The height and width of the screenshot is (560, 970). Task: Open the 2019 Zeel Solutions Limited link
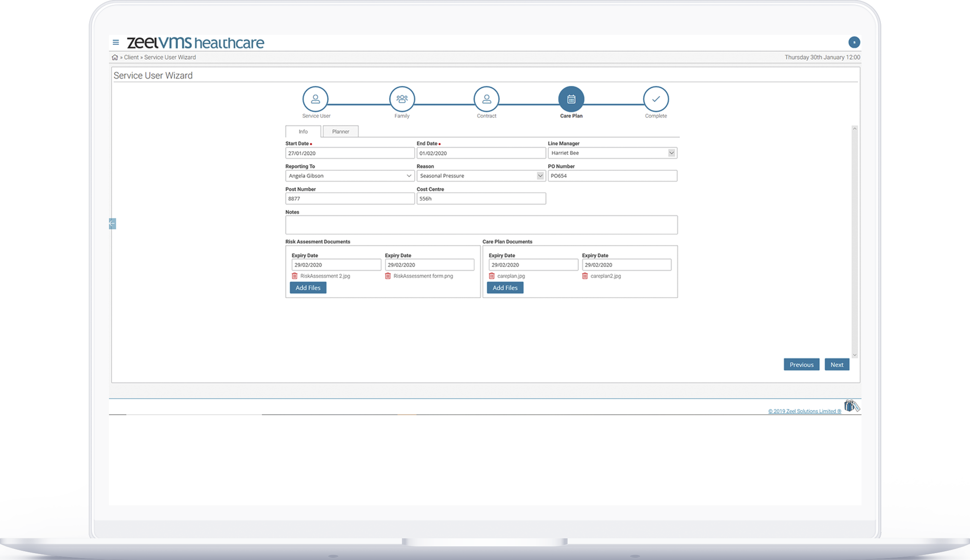(804, 411)
